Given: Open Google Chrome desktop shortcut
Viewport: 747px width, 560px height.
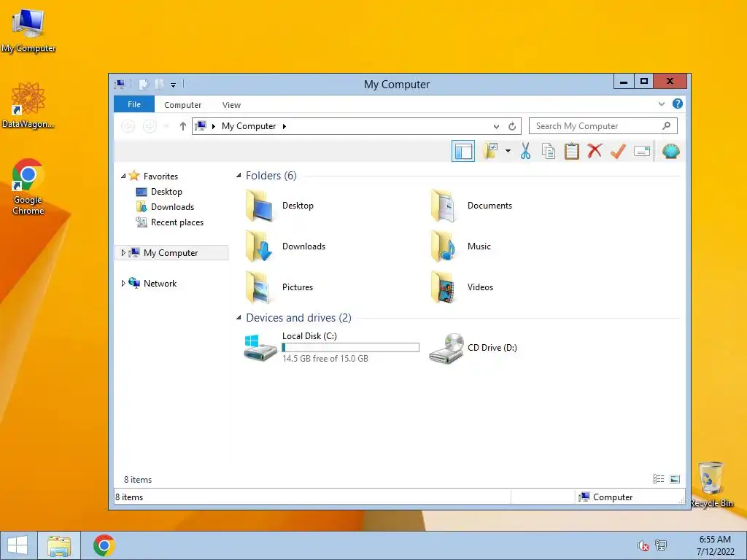Looking at the screenshot, I should [x=28, y=187].
